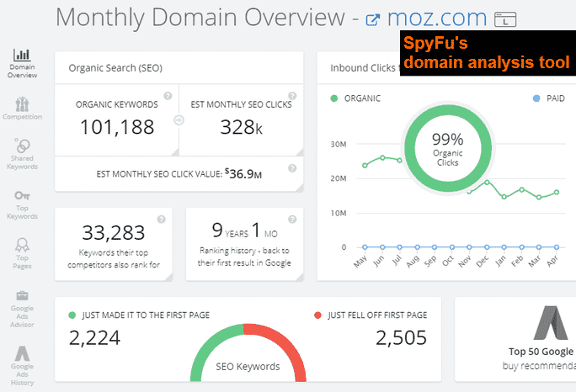Select Jun organic data point on chart

coord(382,158)
